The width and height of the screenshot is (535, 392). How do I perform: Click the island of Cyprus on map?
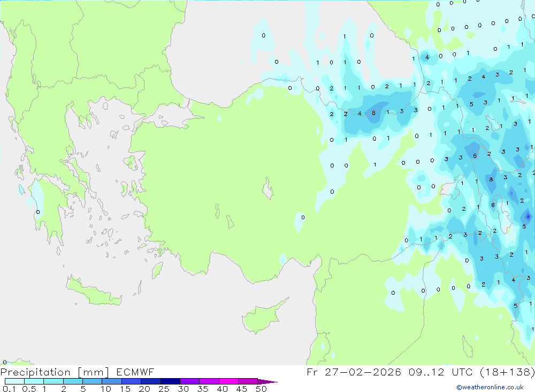coord(261,317)
